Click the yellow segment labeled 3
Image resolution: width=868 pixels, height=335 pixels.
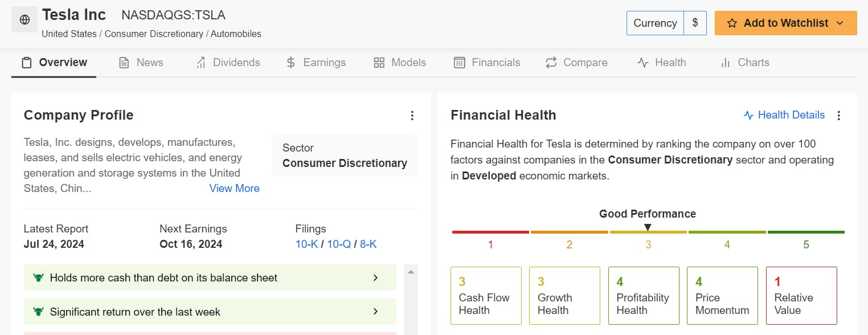(648, 232)
